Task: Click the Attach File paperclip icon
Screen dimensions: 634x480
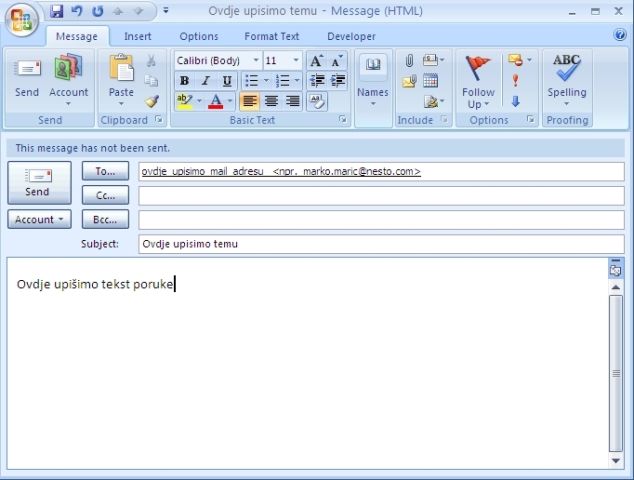Action: point(409,61)
